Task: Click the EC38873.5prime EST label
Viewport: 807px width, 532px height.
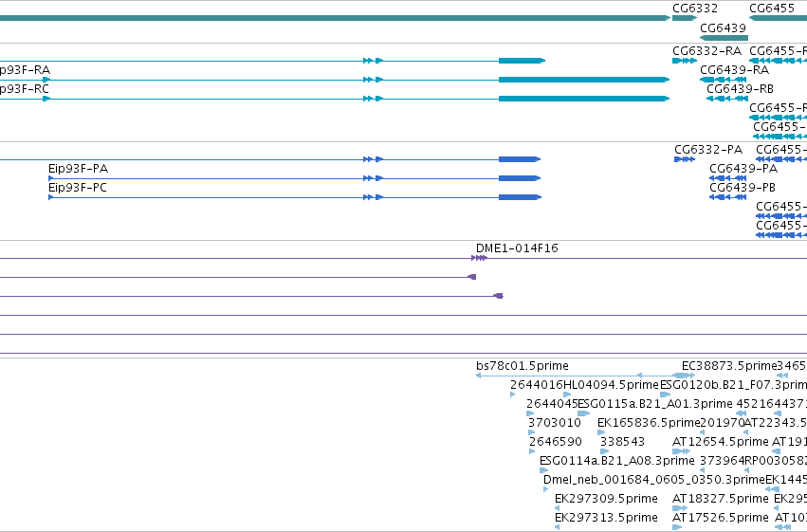Action: pos(729,366)
